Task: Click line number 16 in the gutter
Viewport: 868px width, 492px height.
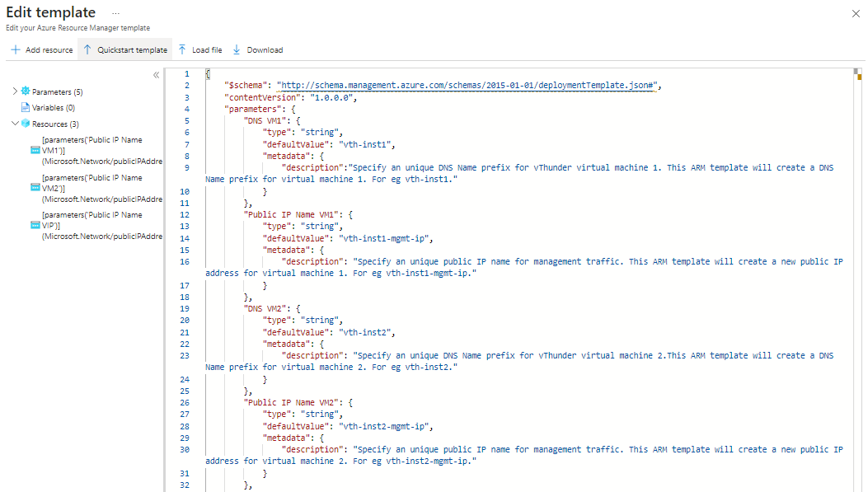Action: tap(185, 262)
